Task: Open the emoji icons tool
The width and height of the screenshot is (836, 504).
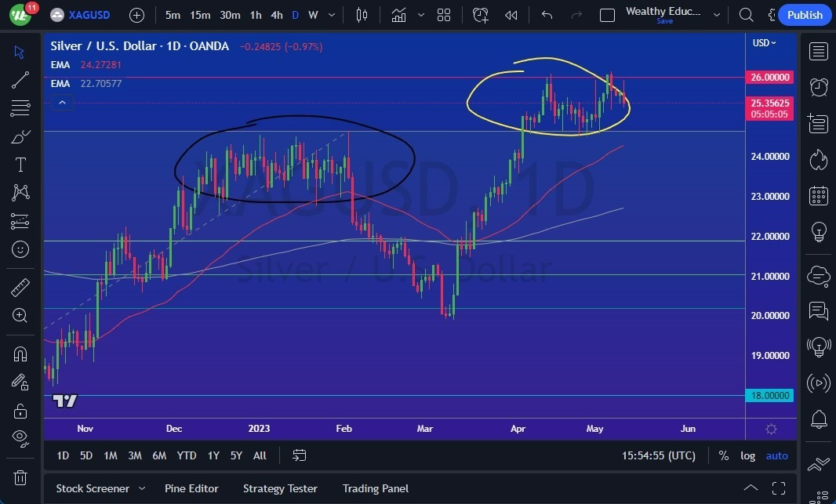Action: pyautogui.click(x=20, y=248)
